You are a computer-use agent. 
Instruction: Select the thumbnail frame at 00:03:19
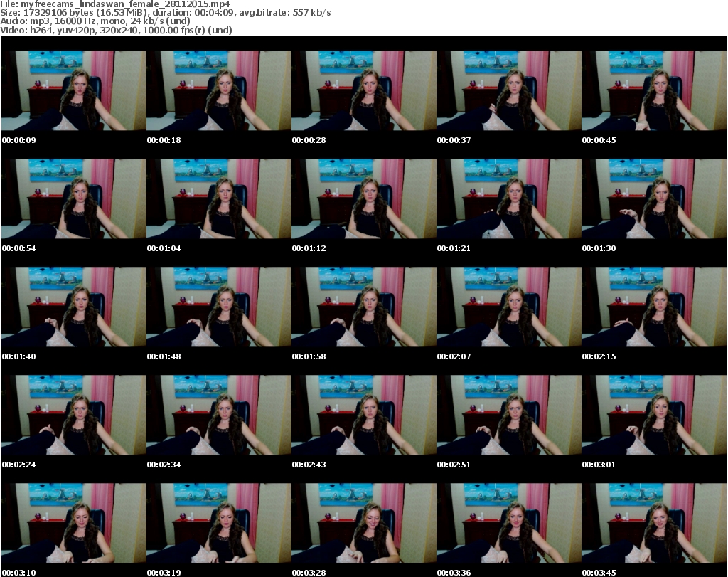[219, 523]
